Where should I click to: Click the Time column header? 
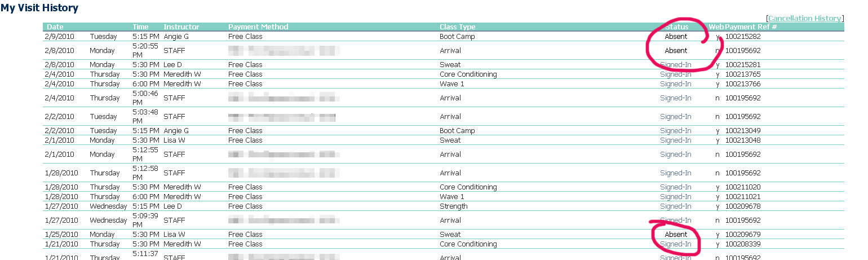tap(141, 27)
